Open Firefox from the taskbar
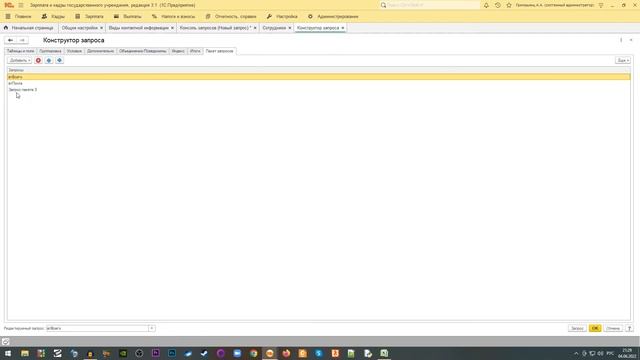The width and height of the screenshot is (640, 360). click(286, 353)
